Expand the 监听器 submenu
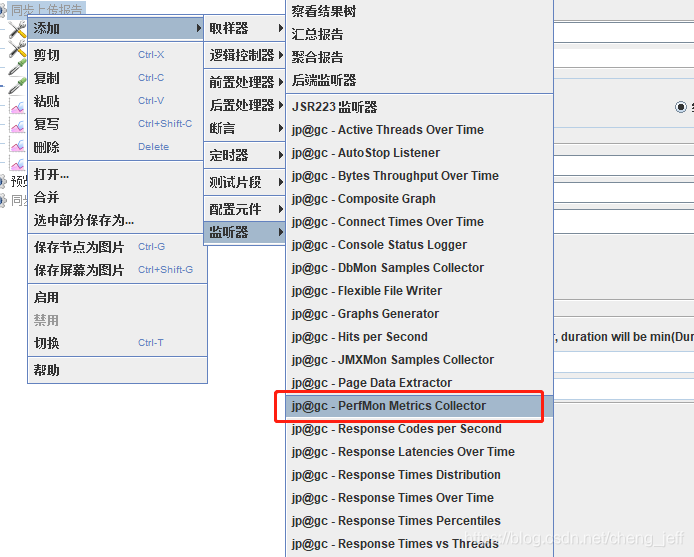The width and height of the screenshot is (694, 557). [x=245, y=232]
